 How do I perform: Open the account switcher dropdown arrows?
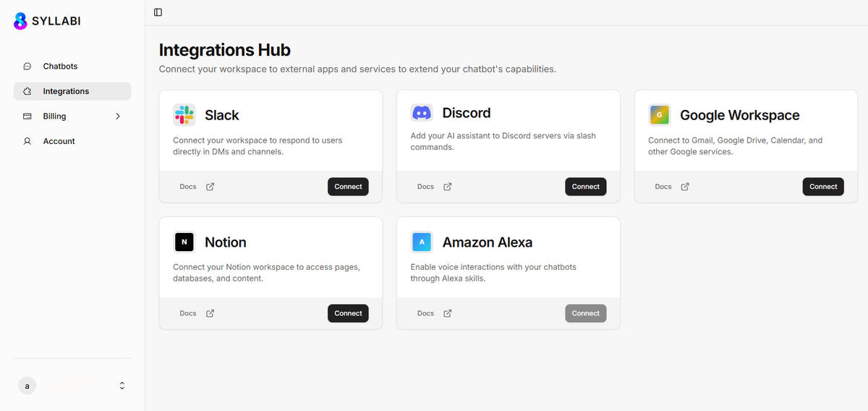tap(122, 386)
